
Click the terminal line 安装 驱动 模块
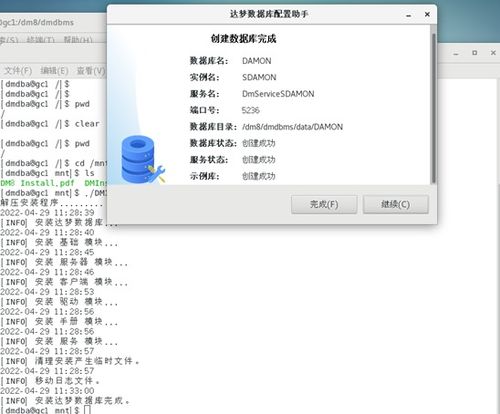click(x=59, y=302)
